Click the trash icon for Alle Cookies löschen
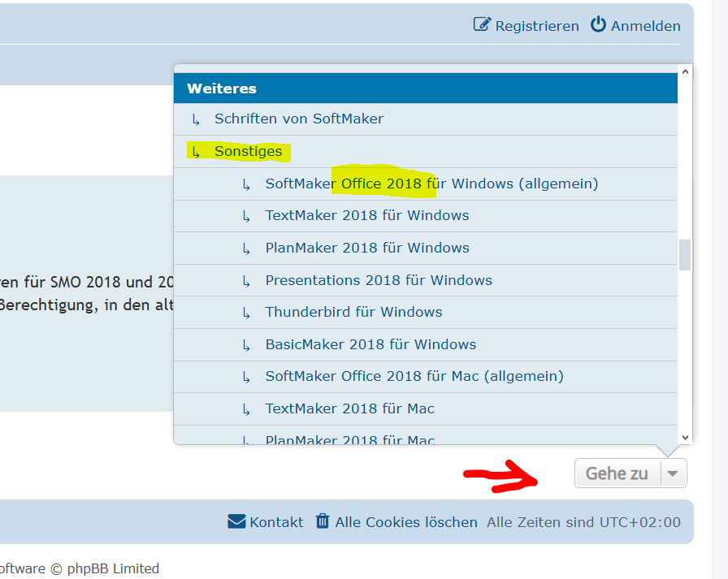 [x=323, y=521]
